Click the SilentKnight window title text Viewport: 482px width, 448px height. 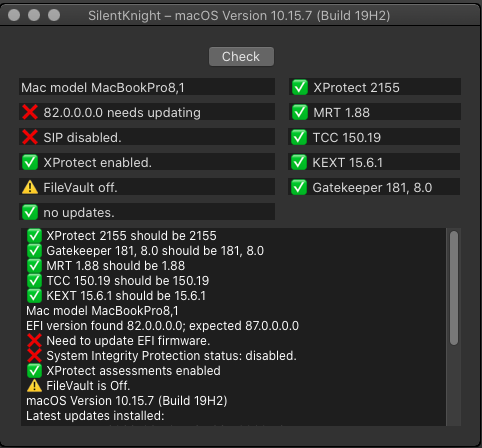tap(239, 16)
